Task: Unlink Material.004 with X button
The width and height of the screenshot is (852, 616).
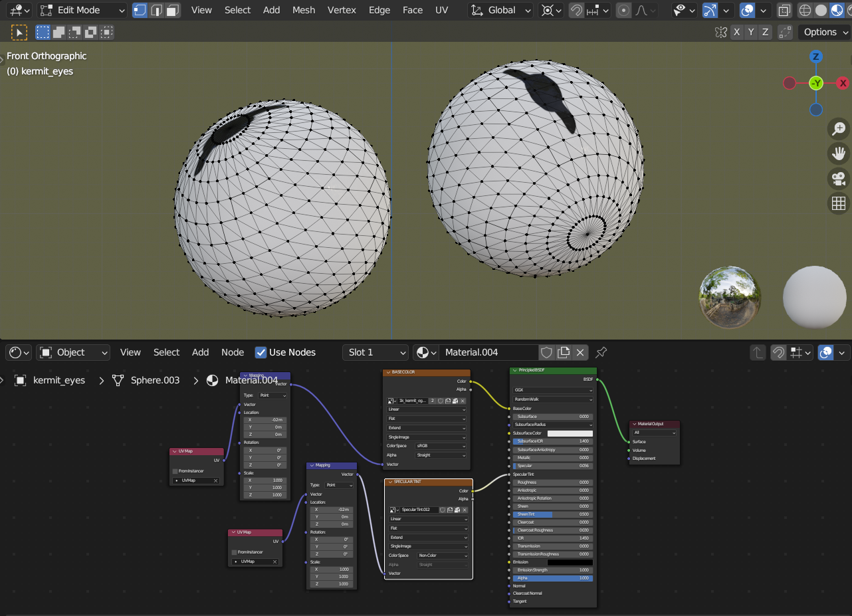Action: pos(580,352)
